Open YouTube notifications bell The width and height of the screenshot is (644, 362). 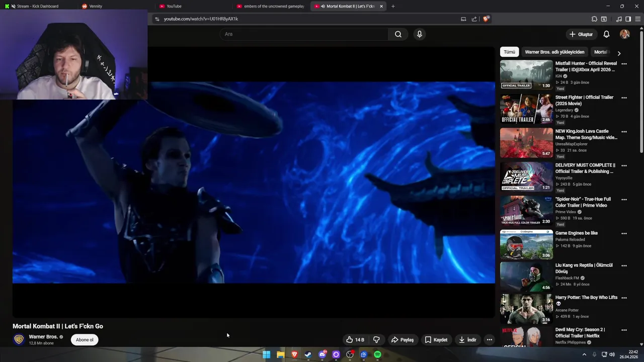(606, 34)
